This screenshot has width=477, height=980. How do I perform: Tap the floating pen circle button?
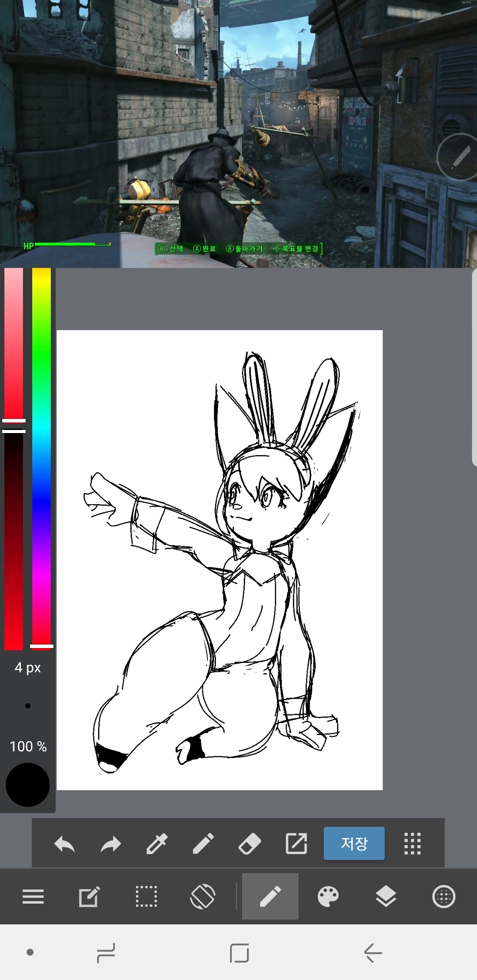point(458,157)
